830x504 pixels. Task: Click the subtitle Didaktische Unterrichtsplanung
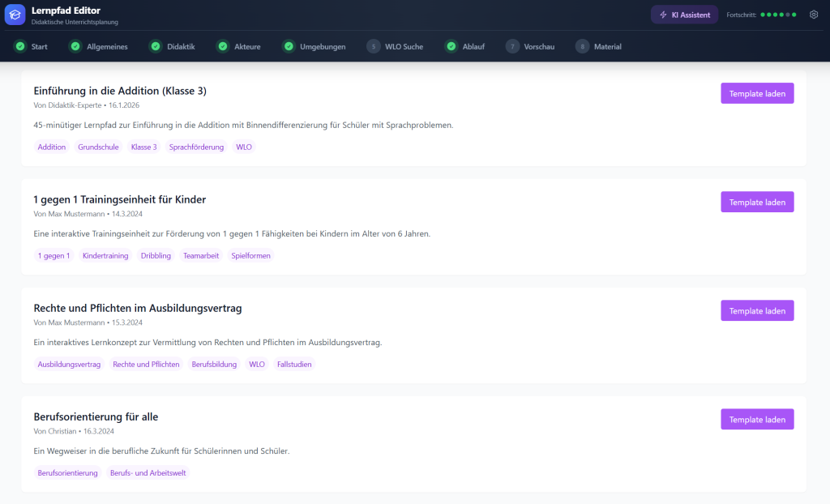click(x=75, y=22)
